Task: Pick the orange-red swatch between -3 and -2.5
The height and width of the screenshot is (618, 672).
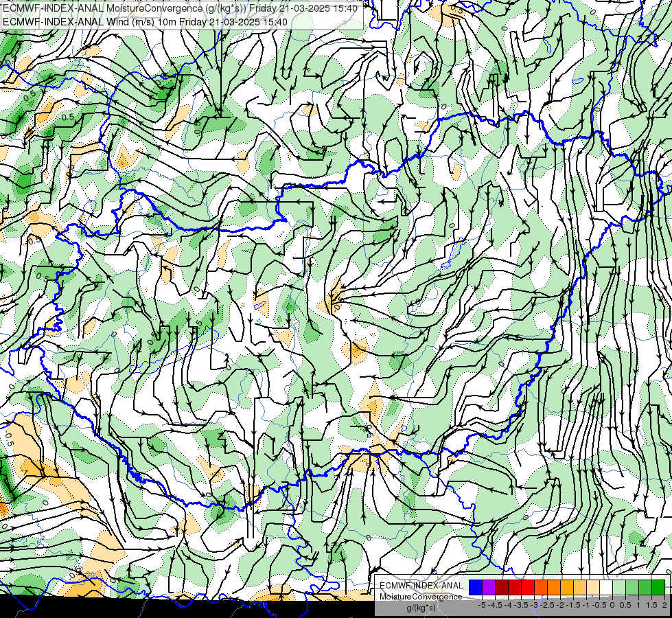Action: coord(541,588)
